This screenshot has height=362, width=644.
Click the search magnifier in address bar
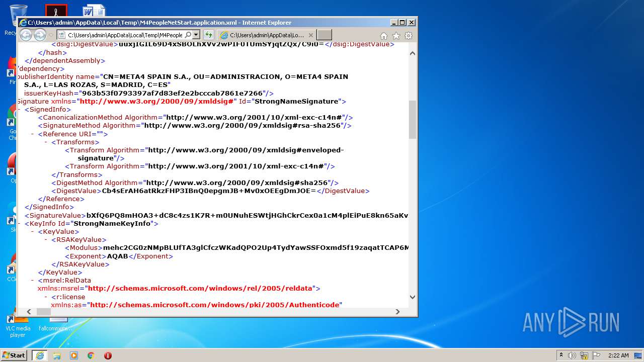[x=188, y=35]
